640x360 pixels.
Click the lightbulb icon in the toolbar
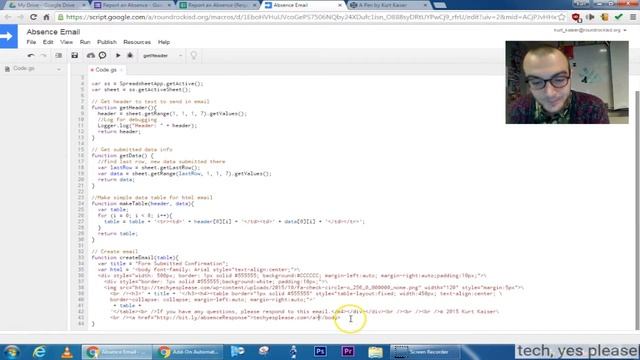click(x=194, y=55)
